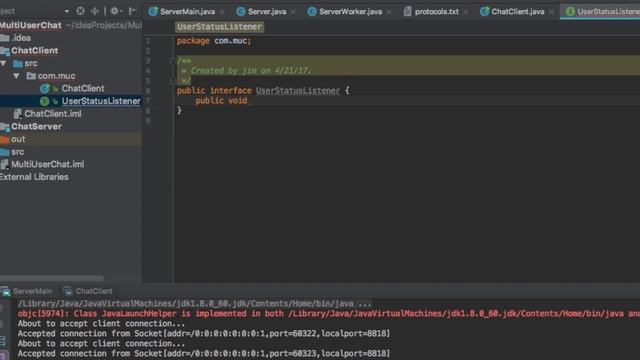Click the scroll from source target icon
This screenshot has width=640, height=360.
[80, 11]
